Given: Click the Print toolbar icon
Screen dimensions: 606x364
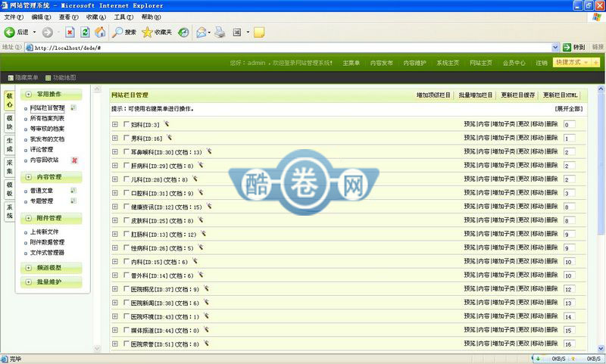Looking at the screenshot, I should 220,33.
